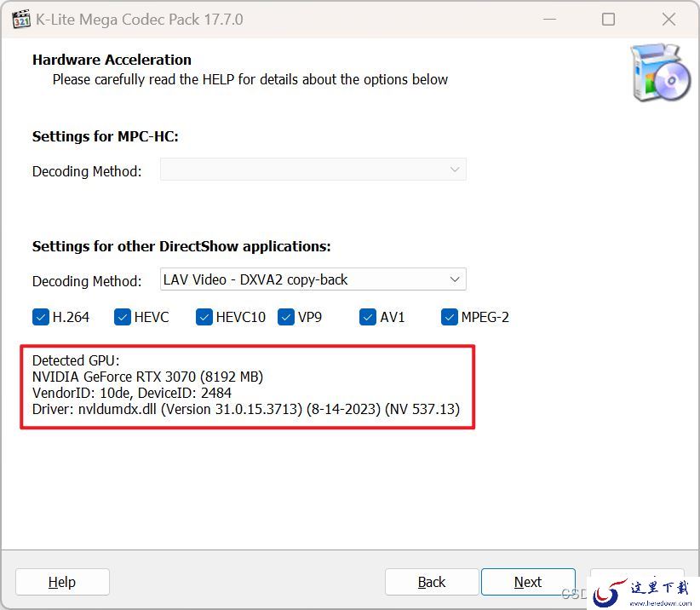700x610 pixels.
Task: Open the MPC-HC Decoding Method dropdown
Action: (x=313, y=170)
